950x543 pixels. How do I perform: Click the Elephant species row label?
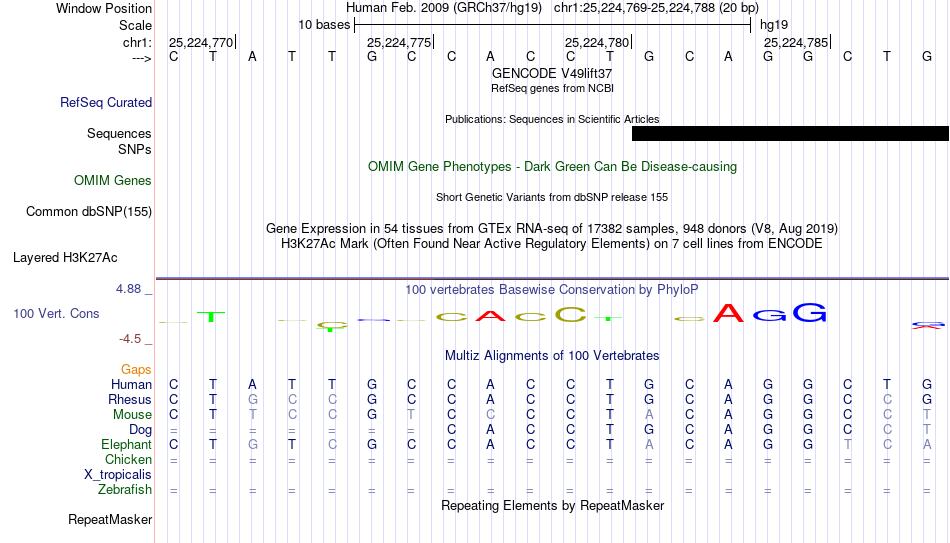tap(126, 445)
